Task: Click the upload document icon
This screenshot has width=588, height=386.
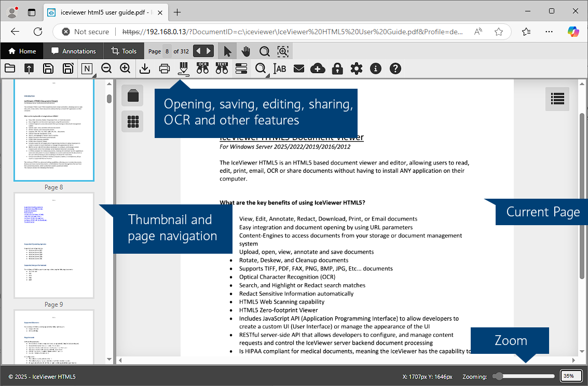Action: 29,68
